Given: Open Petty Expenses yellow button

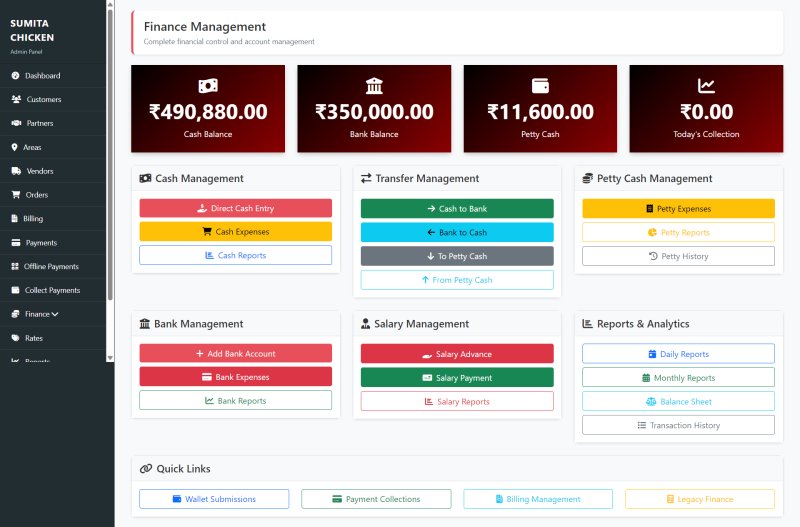Looking at the screenshot, I should pyautogui.click(x=678, y=208).
